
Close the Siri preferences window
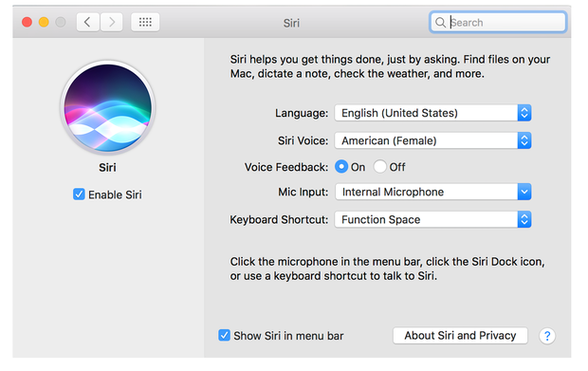pos(27,22)
